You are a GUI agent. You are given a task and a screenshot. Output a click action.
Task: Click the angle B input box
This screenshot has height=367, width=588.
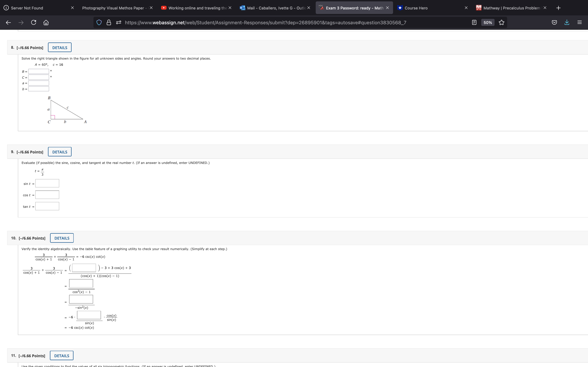pos(39,71)
